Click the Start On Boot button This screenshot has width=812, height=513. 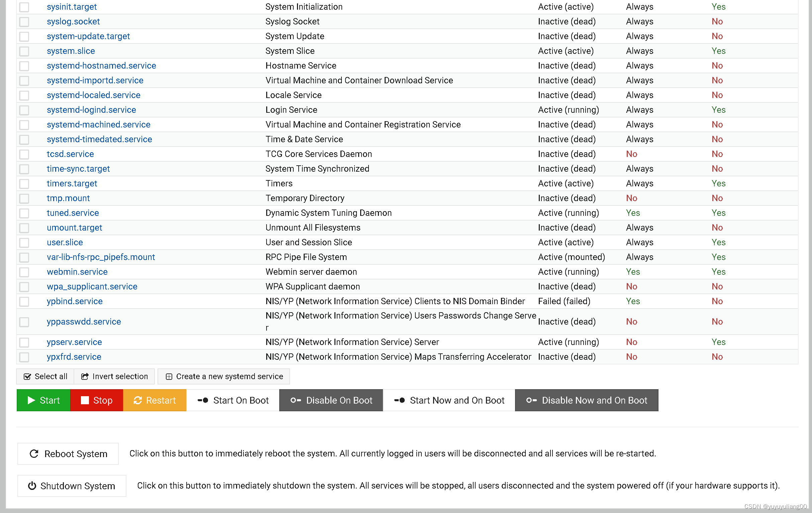[233, 400]
